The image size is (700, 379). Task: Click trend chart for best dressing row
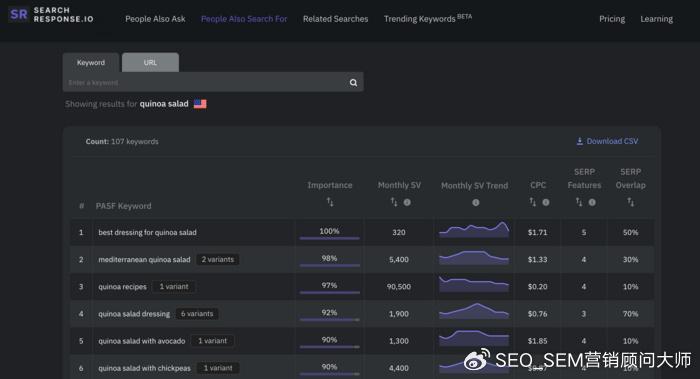tap(474, 230)
